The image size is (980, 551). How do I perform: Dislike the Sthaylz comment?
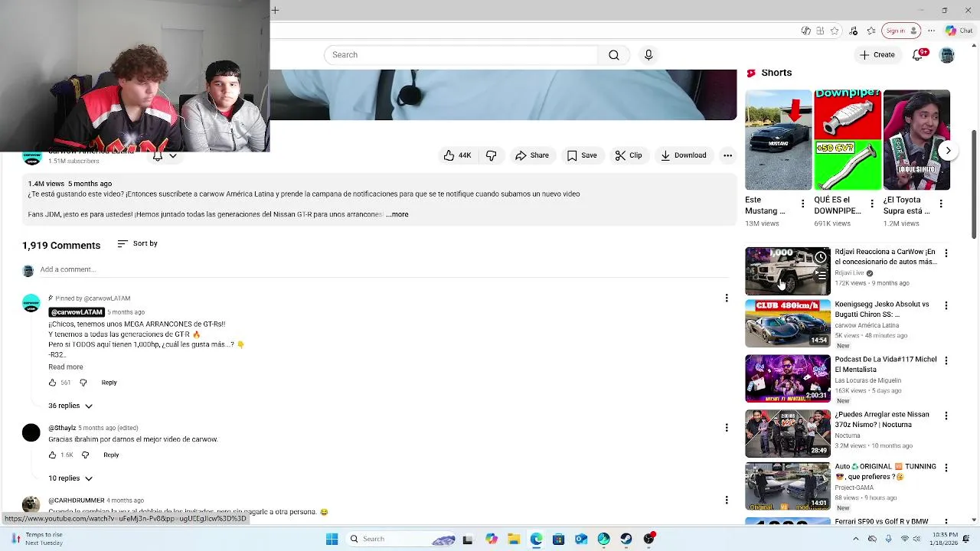click(x=85, y=455)
